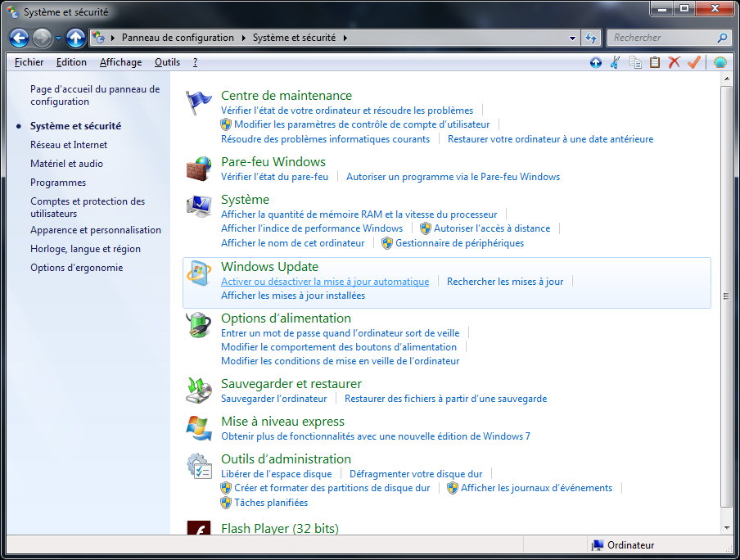Open the Affichage menu

click(121, 62)
